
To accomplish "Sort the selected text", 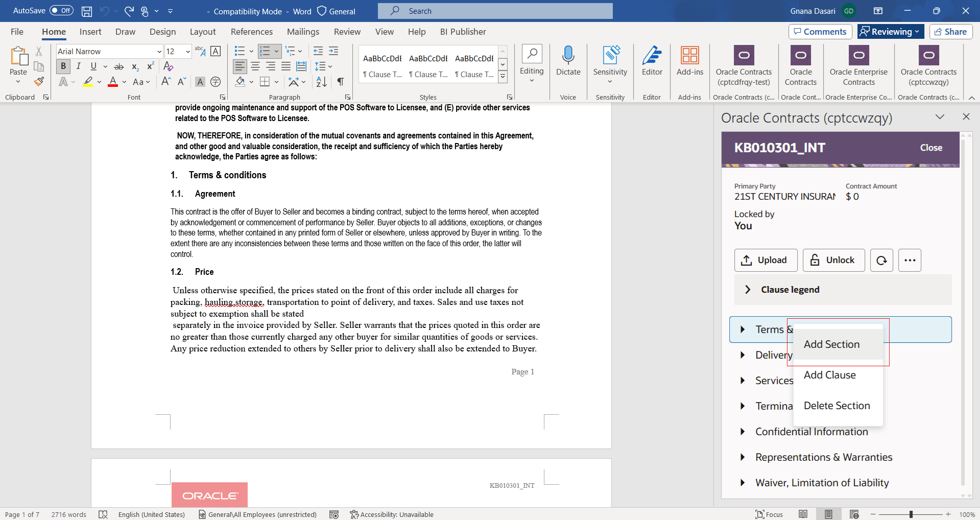I will (322, 82).
